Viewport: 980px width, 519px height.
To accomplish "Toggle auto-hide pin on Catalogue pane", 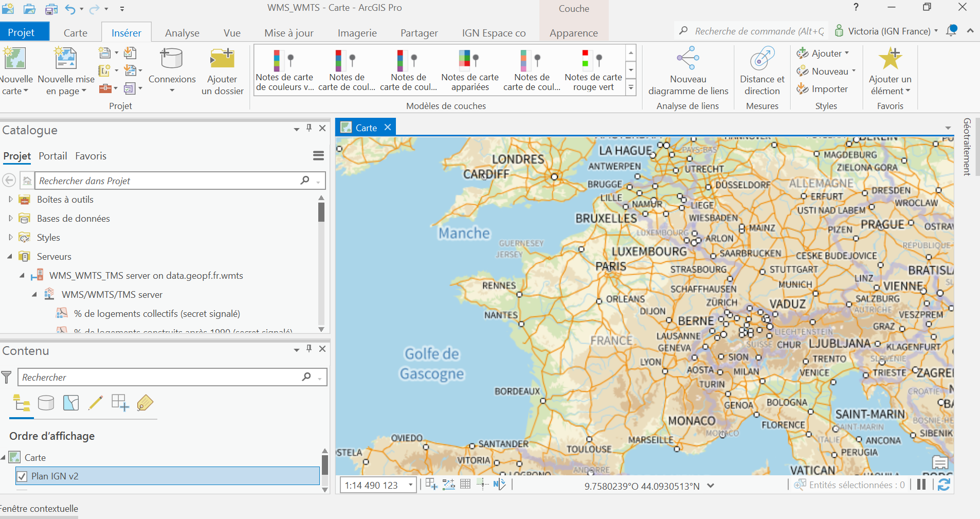I will coord(309,128).
